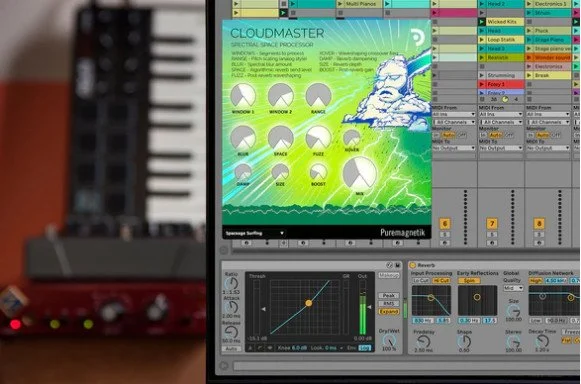
Task: Set track 7 Monitor to Auto
Action: [495, 135]
